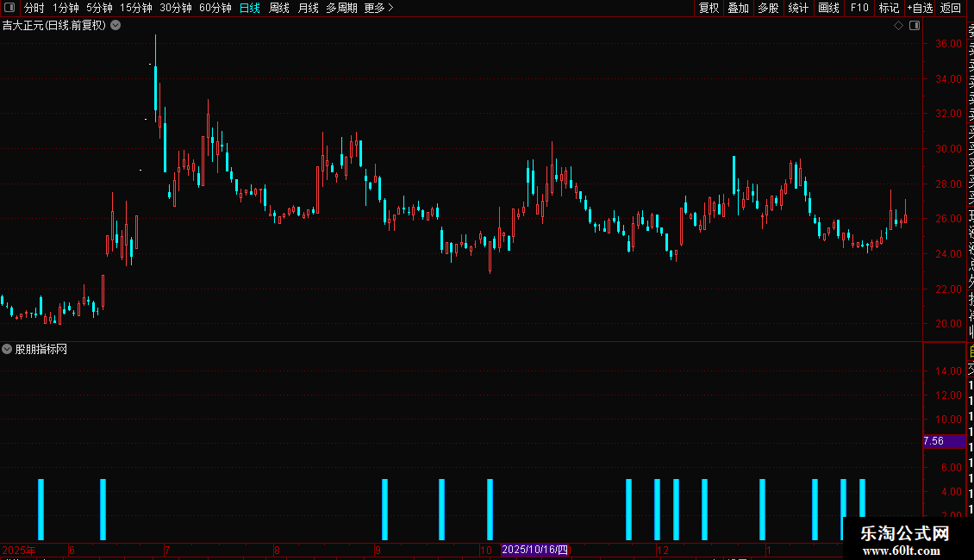Click month 7 on time axis

(167, 551)
